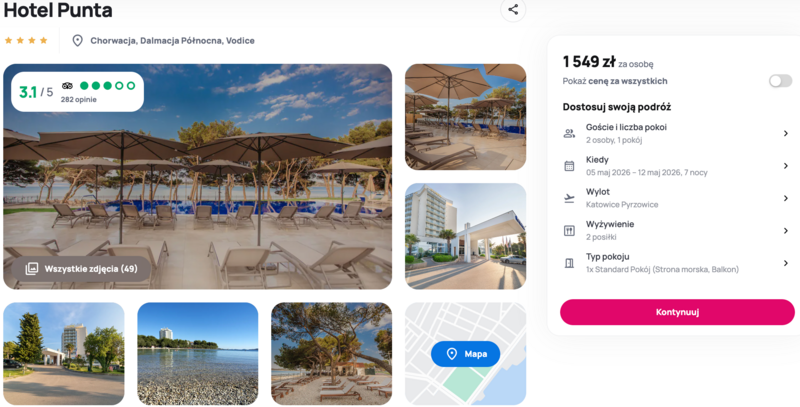This screenshot has height=407, width=800.
Task: Expand the Kiedy dates chevron
Action: (x=786, y=166)
